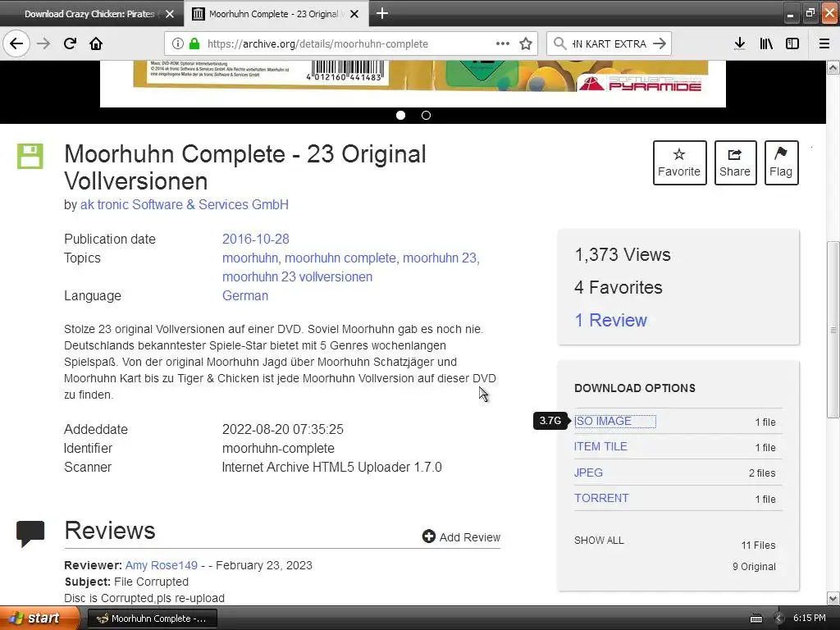Download the TORRENT file
This screenshot has height=630, width=840.
pos(601,498)
